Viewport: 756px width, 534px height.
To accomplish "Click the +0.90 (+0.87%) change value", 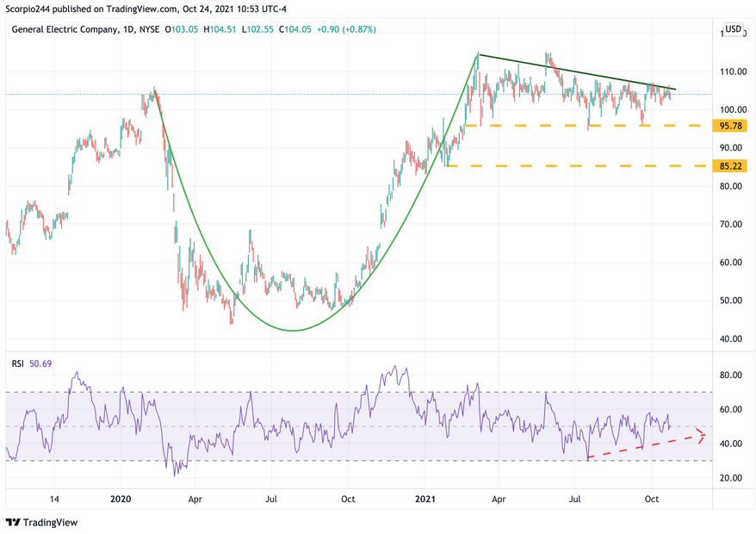I will 346,29.
